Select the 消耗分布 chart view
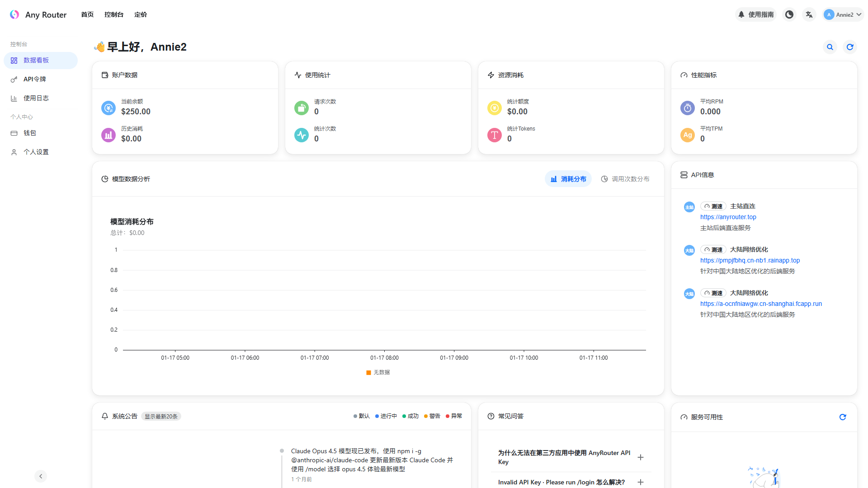This screenshot has height=488, width=868. coord(568,179)
